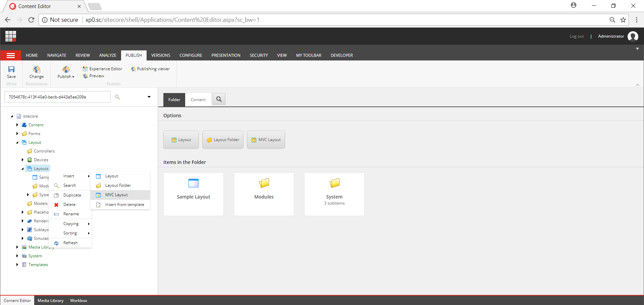Click the Publish globe icon

click(x=66, y=69)
